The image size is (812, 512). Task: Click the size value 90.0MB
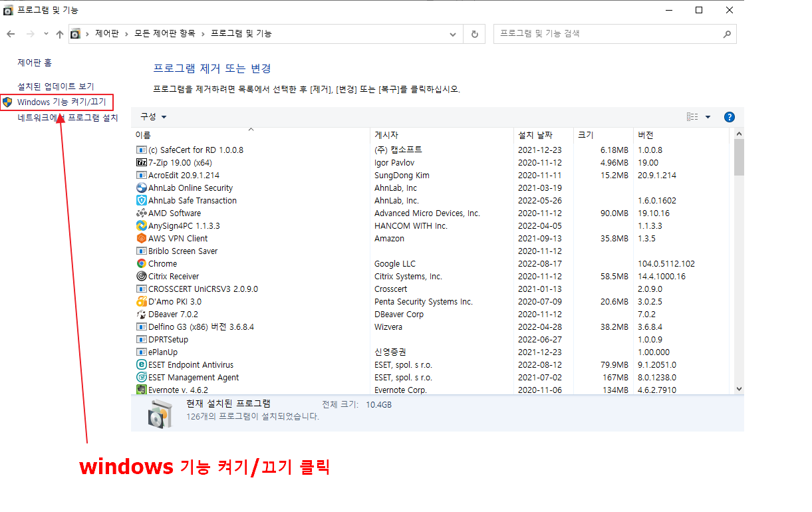pyautogui.click(x=614, y=213)
